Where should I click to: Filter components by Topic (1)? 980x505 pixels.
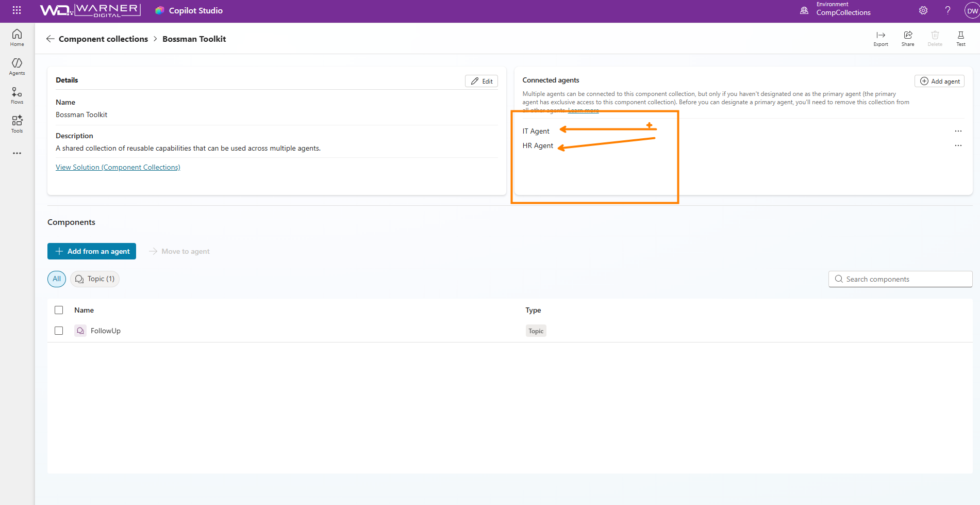click(x=95, y=279)
